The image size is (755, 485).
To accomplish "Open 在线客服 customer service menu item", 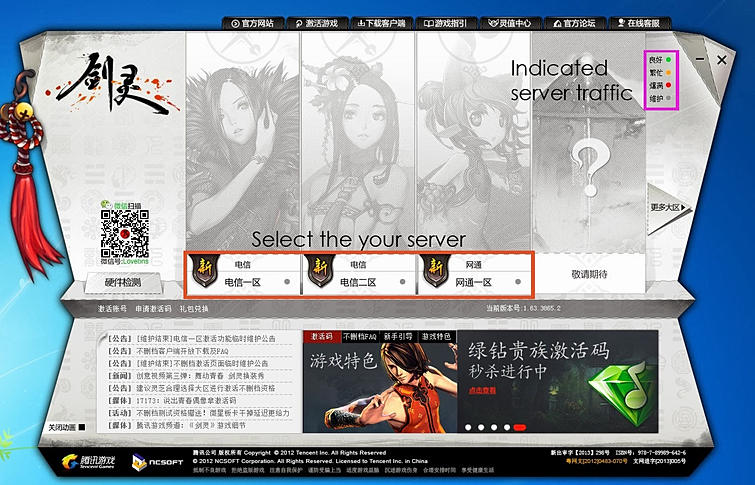I will click(x=639, y=23).
